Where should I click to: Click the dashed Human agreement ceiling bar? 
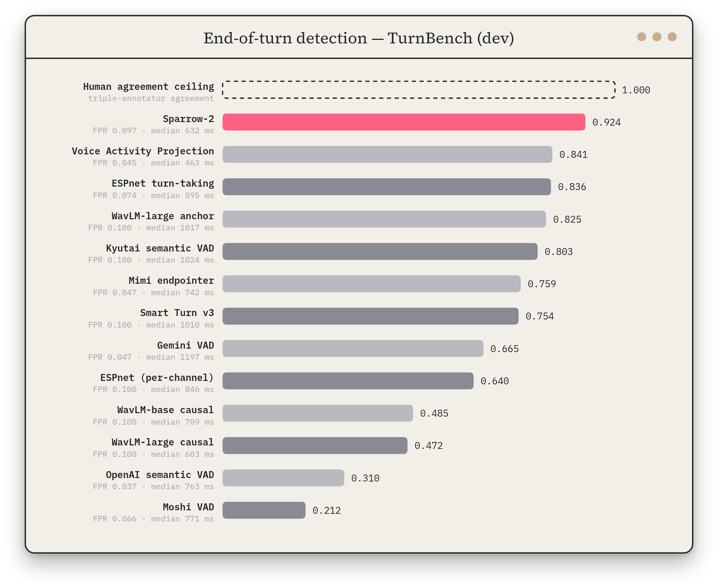(x=419, y=90)
